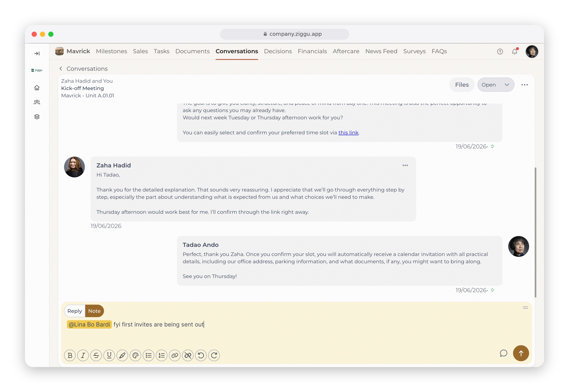Toggle bold formatting in the note editor
The image size is (569, 392).
tap(70, 355)
